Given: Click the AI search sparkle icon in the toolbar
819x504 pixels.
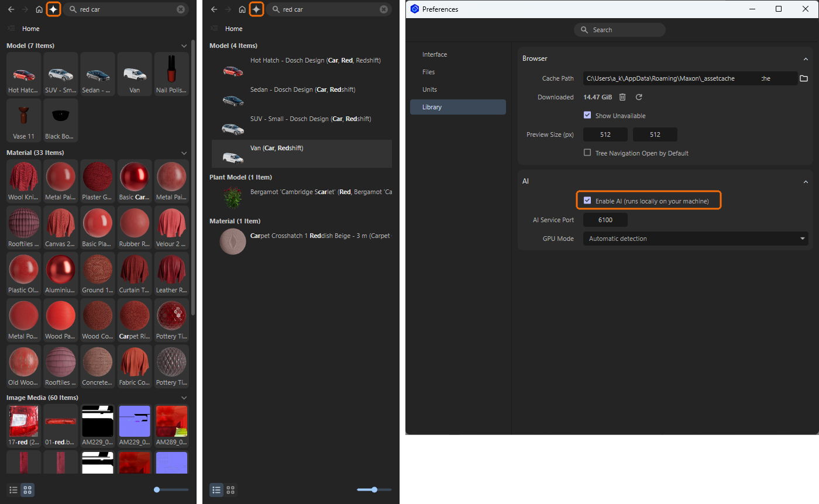Looking at the screenshot, I should point(53,9).
